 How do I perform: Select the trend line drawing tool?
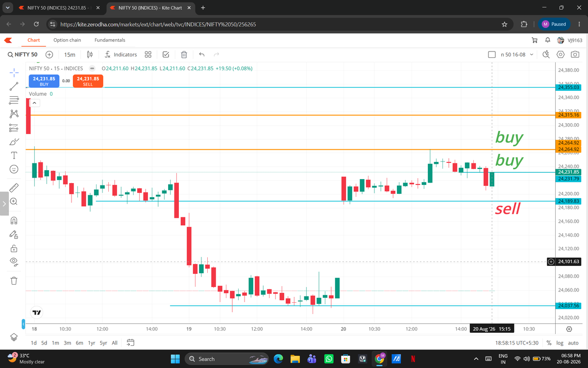tap(14, 86)
